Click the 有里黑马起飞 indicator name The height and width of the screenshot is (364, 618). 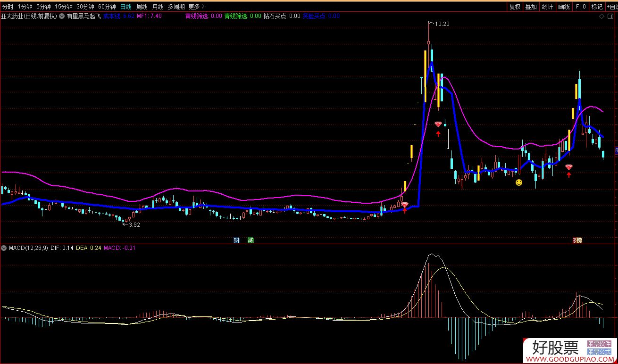(84, 16)
